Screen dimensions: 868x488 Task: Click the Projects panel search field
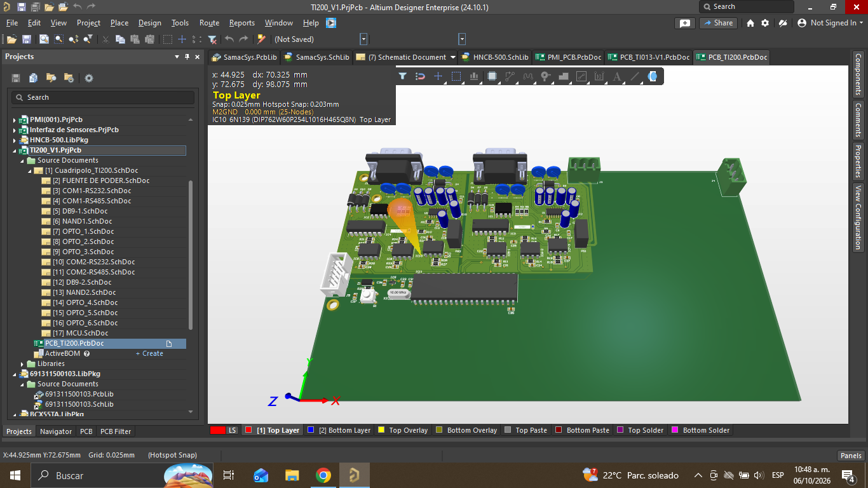coord(103,97)
